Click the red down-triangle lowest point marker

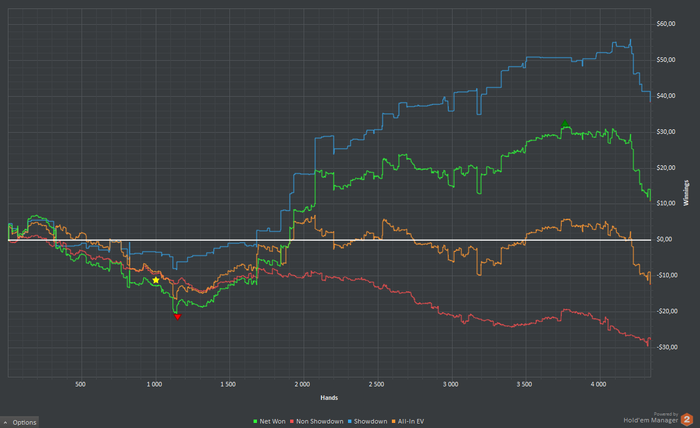[177, 317]
